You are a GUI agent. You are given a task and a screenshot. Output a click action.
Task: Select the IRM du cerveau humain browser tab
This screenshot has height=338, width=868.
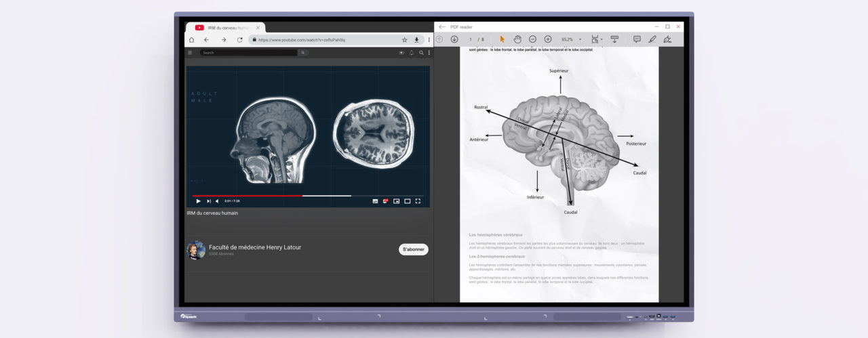(227, 28)
